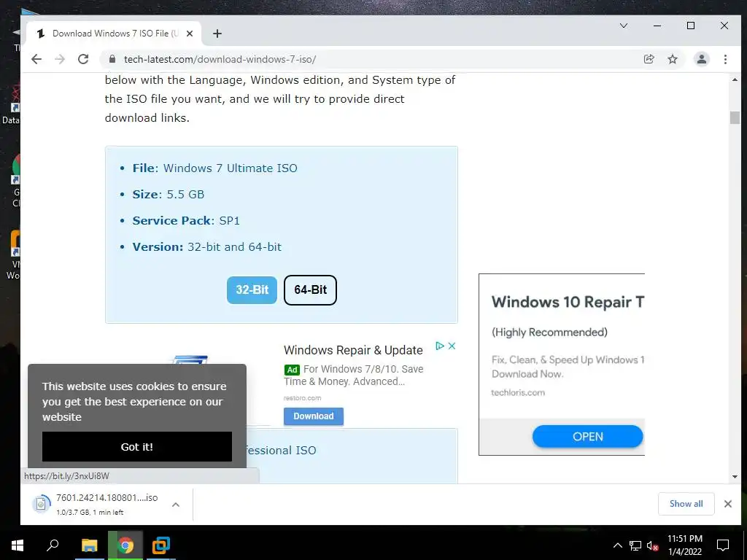Open the Chrome profile avatar
Viewport: 747px width, 560px height.
[x=702, y=59]
